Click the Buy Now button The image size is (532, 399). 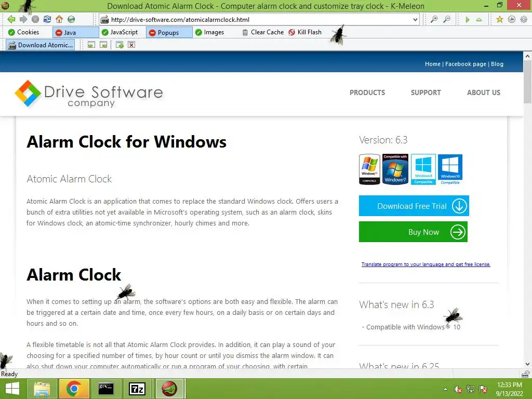413,232
